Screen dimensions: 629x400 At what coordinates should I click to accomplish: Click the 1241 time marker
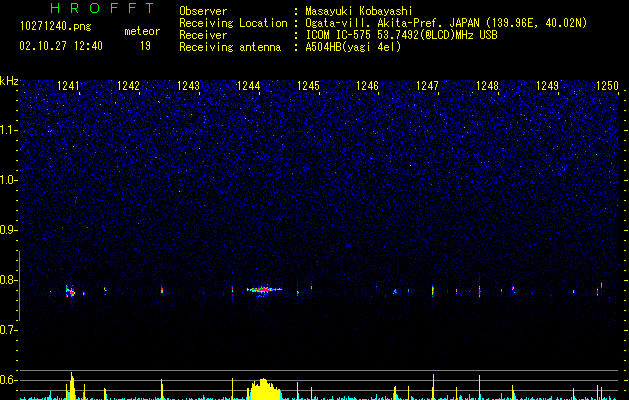tap(68, 86)
